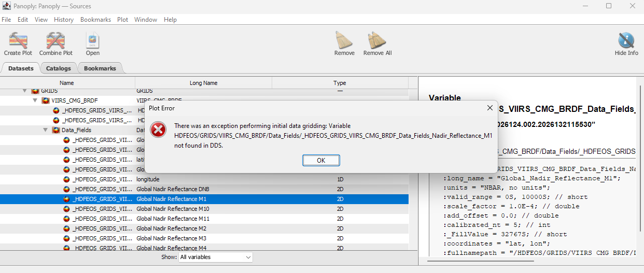This screenshot has height=273, width=644.
Task: Collapse the GRIDS tree node
Action: pos(24,91)
